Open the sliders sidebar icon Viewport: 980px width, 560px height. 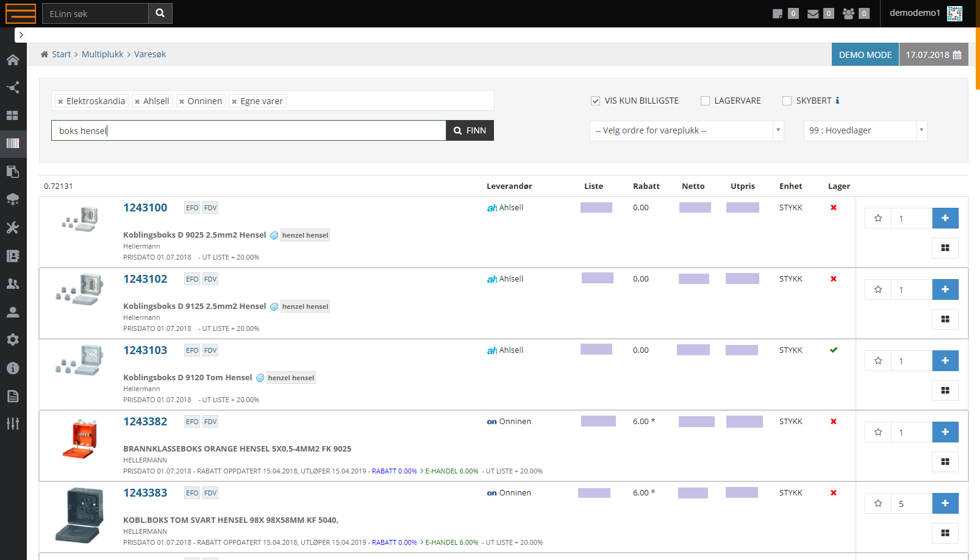point(13,424)
